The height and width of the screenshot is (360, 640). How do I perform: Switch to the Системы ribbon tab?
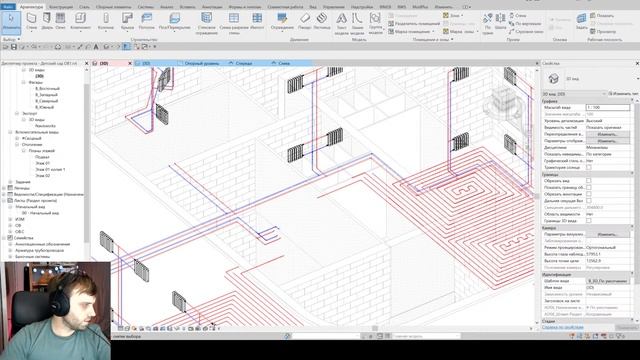(146, 7)
